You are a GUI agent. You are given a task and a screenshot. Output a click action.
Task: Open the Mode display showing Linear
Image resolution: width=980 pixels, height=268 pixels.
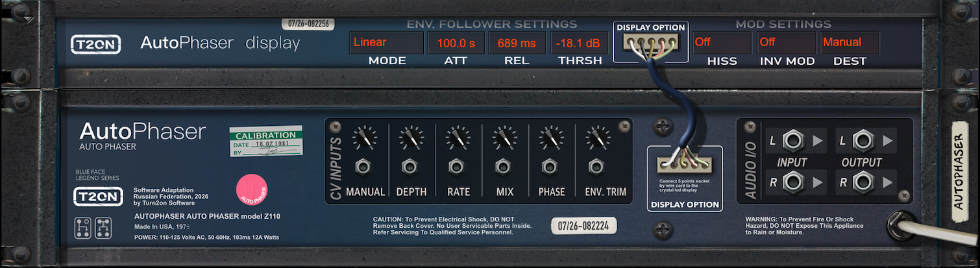coord(386,42)
